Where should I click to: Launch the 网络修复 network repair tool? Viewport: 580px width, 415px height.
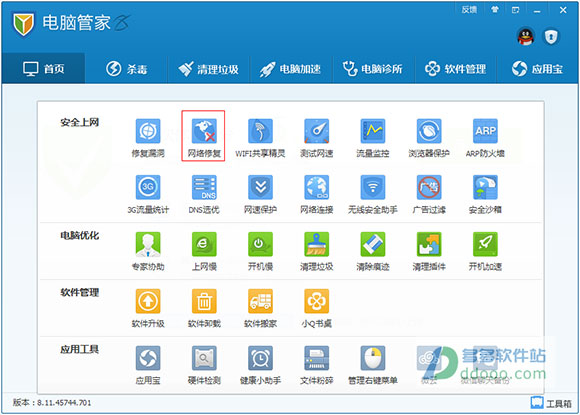tap(204, 131)
